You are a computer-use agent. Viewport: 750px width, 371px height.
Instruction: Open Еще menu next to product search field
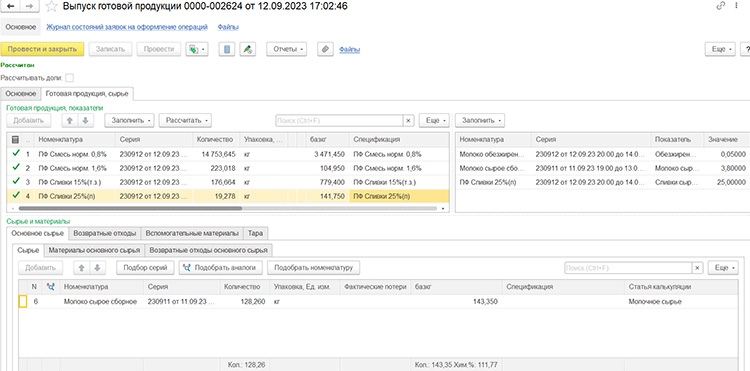(434, 120)
